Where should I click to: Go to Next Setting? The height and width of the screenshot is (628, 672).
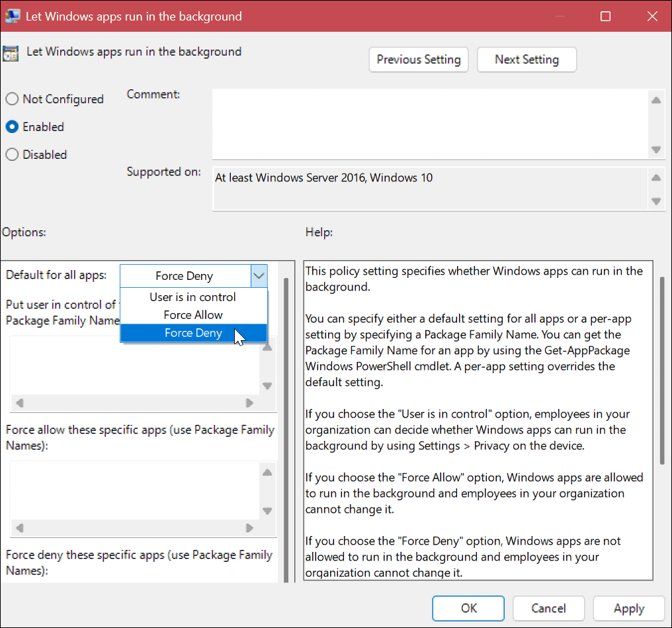(x=526, y=60)
